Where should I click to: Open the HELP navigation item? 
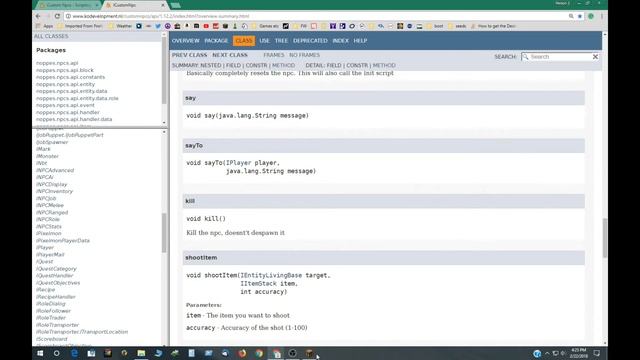pos(360,41)
